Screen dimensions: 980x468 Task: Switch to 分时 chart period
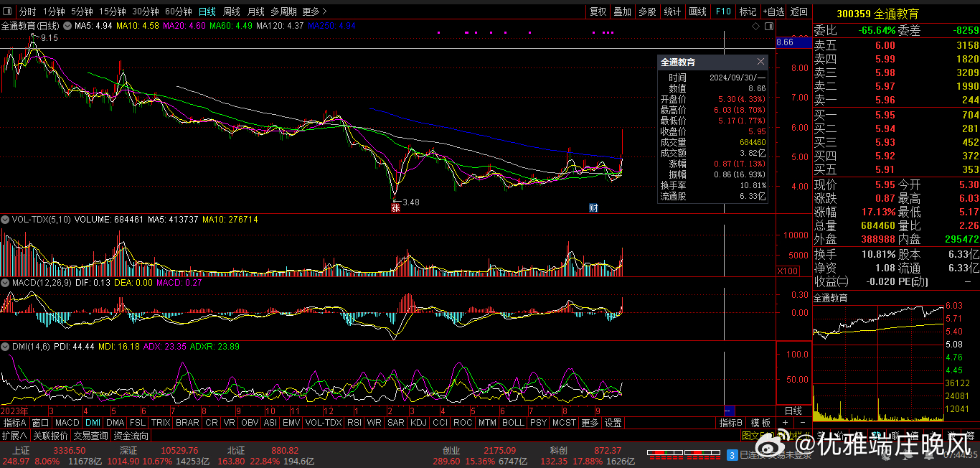point(27,11)
